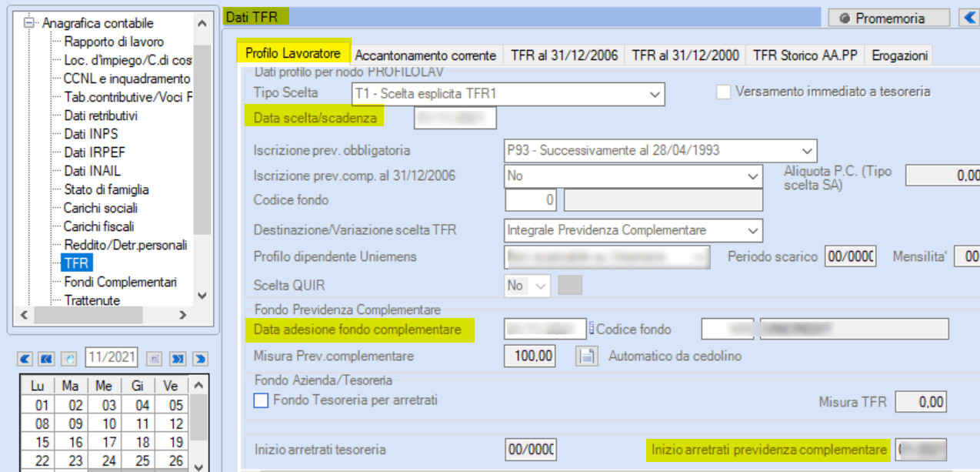Click Data adesione fondo complementare field
The height and width of the screenshot is (472, 980).
coord(545,330)
